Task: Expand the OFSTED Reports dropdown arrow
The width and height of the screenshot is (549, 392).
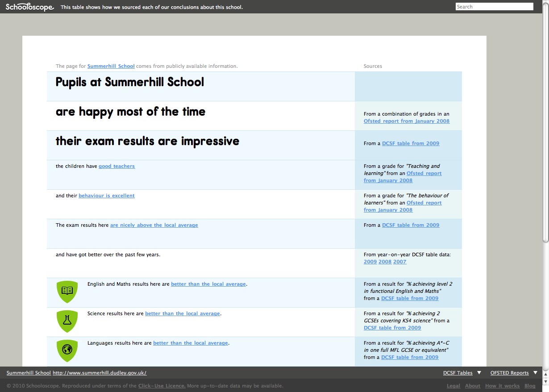Action: (x=535, y=373)
